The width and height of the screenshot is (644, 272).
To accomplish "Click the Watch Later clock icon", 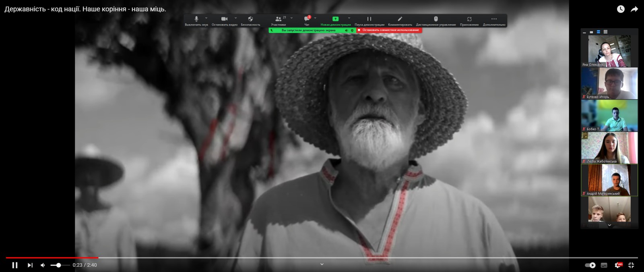I will pyautogui.click(x=621, y=9).
